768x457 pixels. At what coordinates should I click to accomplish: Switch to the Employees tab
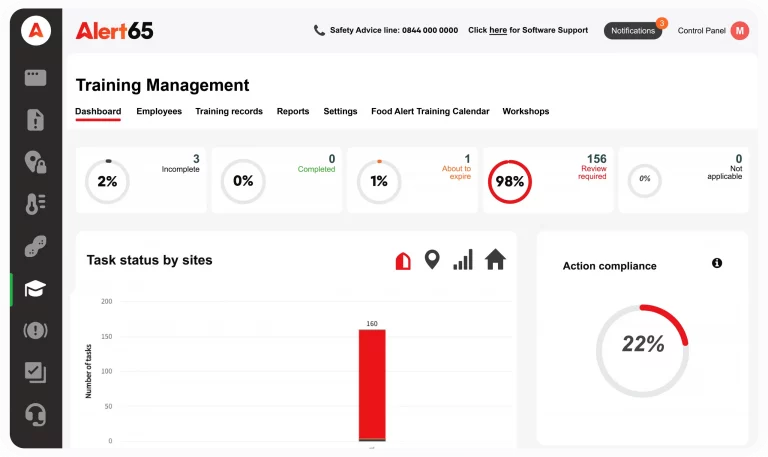(x=159, y=111)
